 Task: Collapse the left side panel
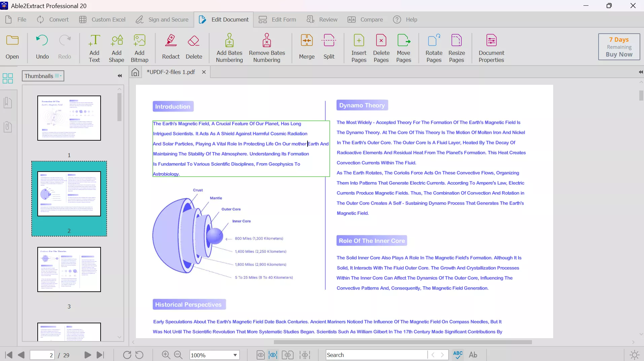click(119, 76)
